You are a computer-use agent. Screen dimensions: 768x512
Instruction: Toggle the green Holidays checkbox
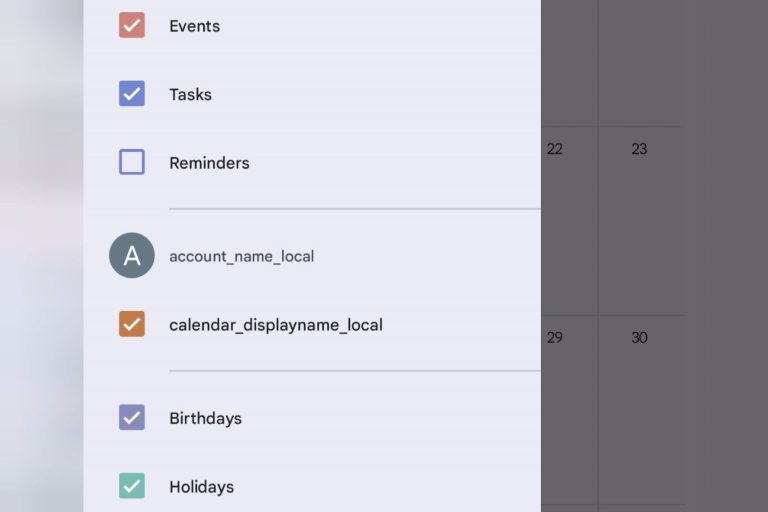132,486
